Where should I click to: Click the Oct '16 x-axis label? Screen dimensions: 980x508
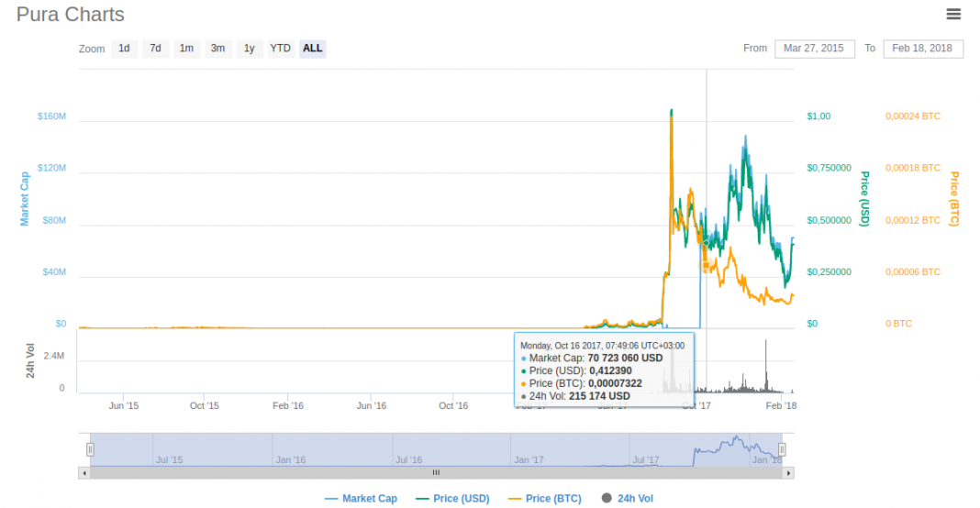[453, 405]
